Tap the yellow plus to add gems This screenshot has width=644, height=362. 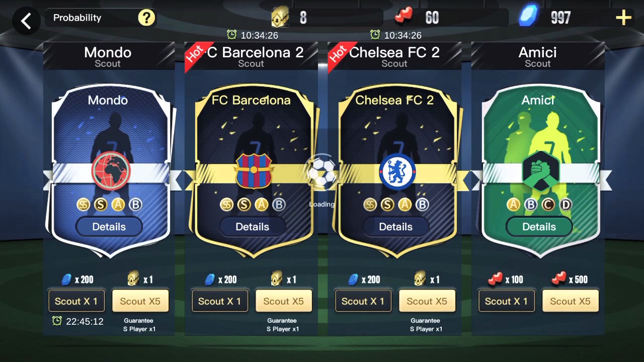[623, 18]
